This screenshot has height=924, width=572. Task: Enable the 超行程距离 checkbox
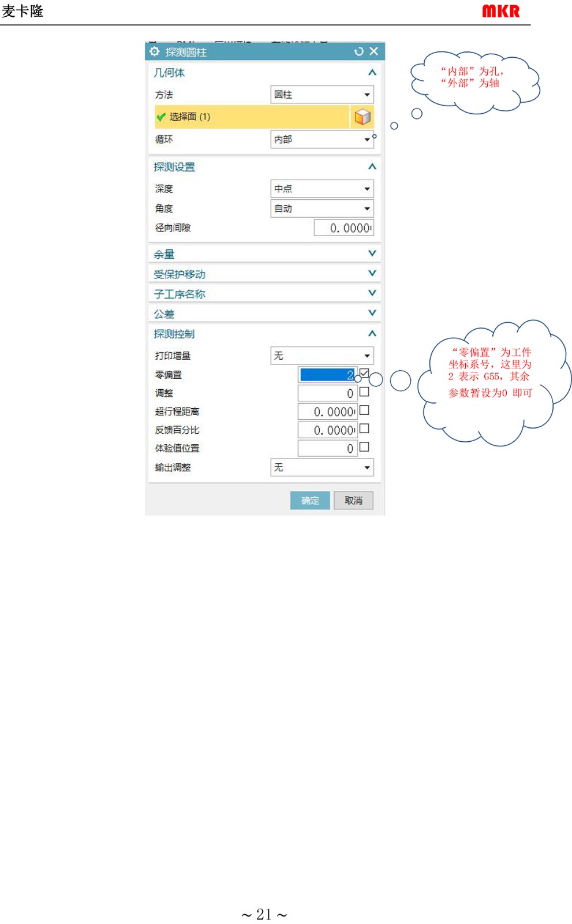[364, 410]
